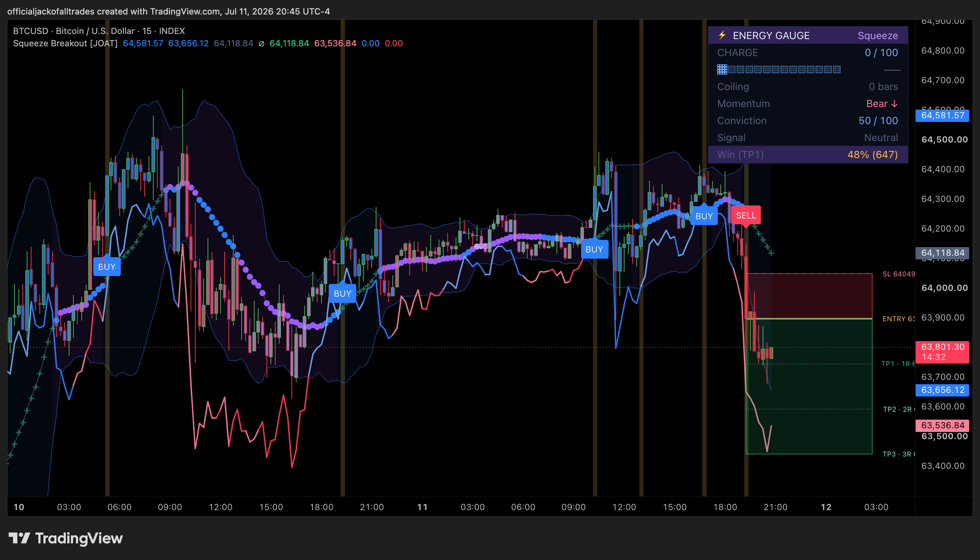Click the Coiling 0 bars value
Screen dimensions: 980x560
[883, 86]
